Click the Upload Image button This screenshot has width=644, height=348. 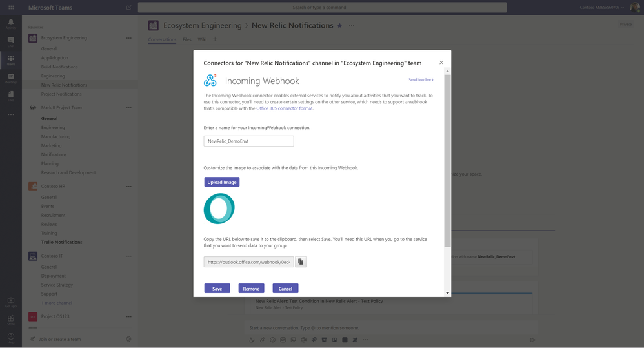coord(222,182)
